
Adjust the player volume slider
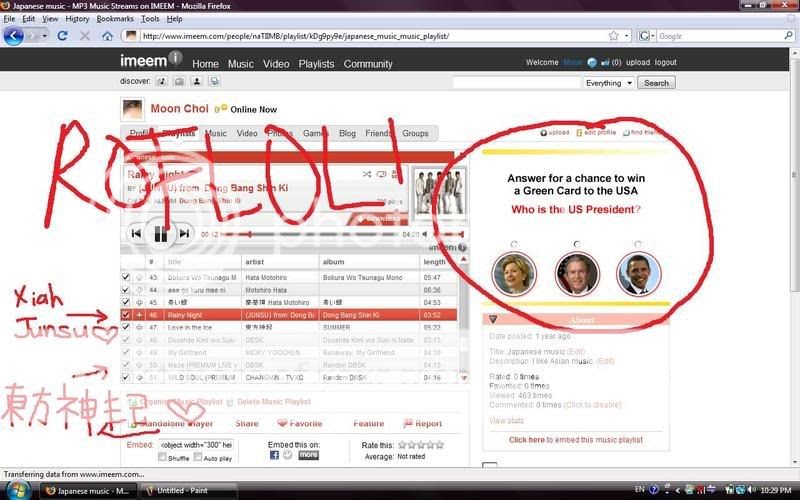pos(447,235)
